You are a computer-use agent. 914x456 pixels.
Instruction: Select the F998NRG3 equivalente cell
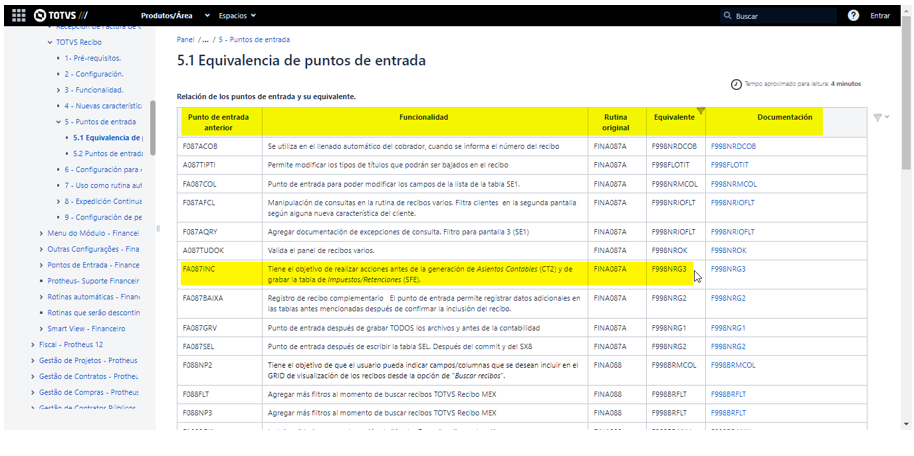click(x=676, y=275)
